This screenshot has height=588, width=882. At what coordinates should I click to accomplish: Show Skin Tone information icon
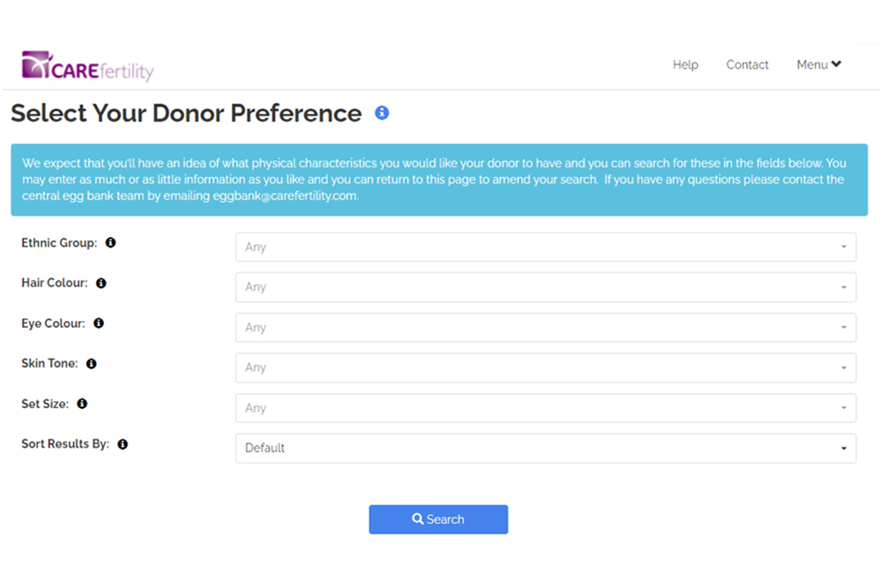(x=92, y=363)
